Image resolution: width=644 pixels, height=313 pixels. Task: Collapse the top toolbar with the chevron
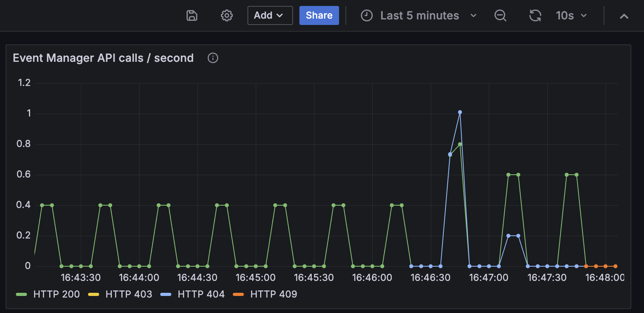tap(624, 16)
